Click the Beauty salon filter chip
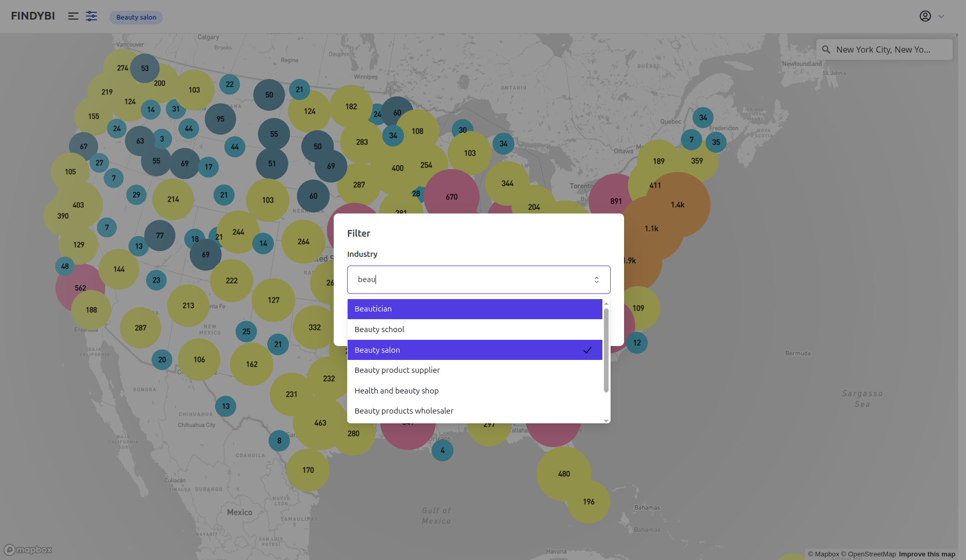This screenshot has width=966, height=560. pos(136,17)
